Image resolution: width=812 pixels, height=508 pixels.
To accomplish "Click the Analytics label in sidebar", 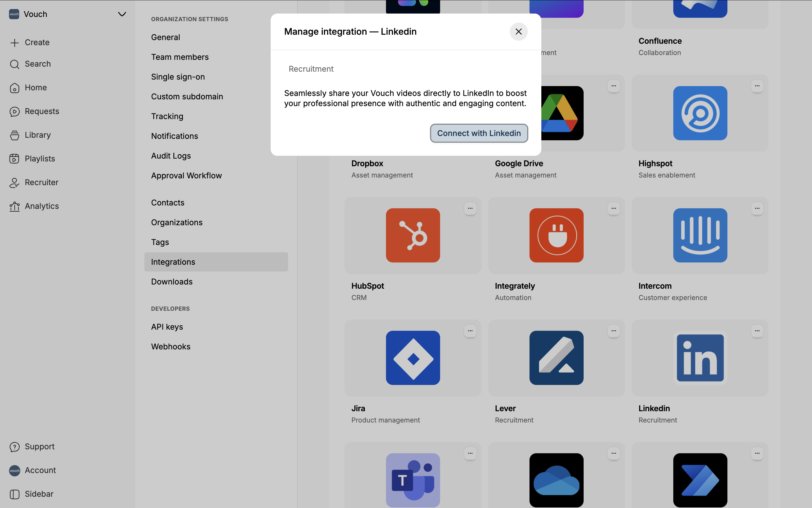I will (x=42, y=206).
